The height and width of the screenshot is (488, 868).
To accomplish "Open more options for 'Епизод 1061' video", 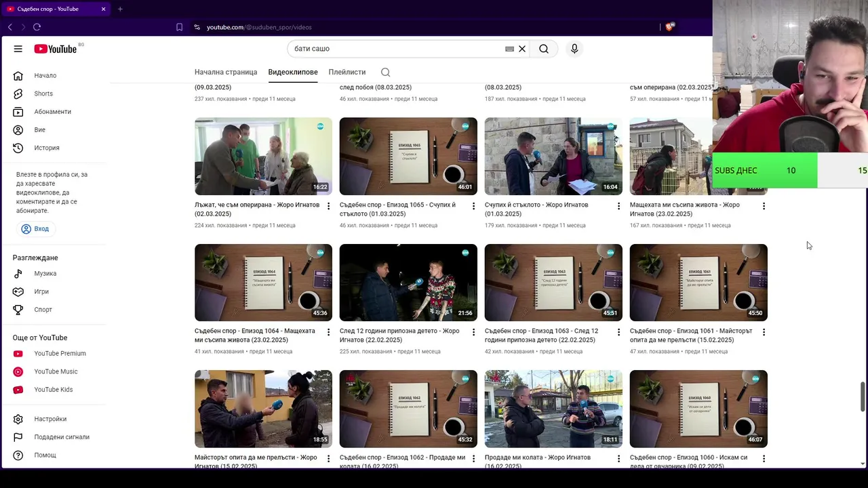I will pyautogui.click(x=764, y=332).
